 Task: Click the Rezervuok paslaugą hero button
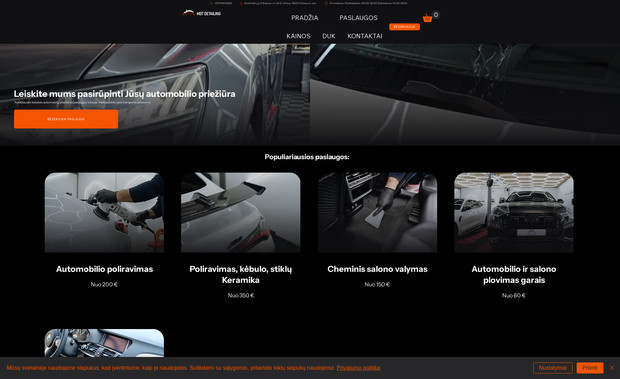pos(66,119)
